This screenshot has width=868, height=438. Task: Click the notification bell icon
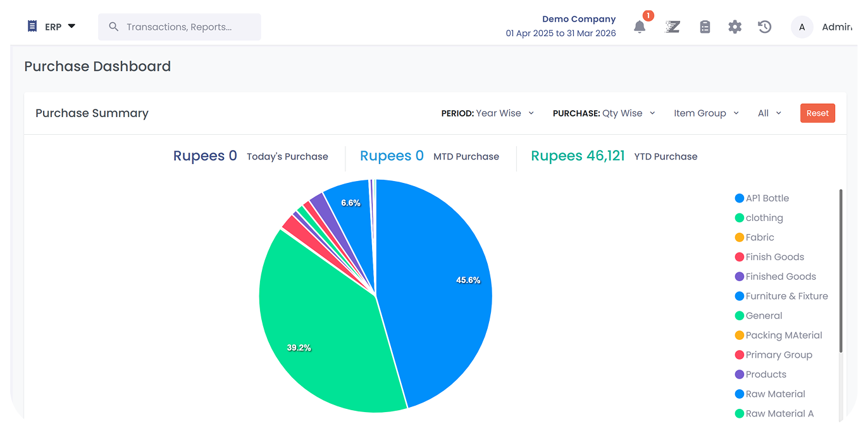640,27
